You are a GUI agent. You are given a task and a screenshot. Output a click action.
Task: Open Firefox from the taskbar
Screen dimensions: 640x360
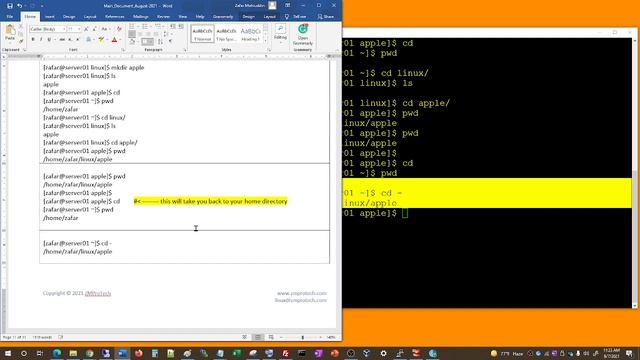click(138, 353)
